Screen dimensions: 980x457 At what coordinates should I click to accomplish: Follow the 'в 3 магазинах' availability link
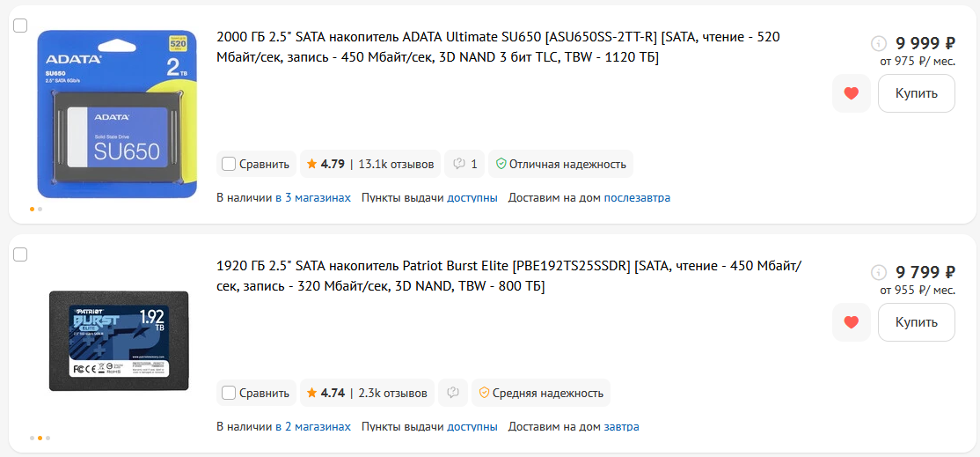312,198
